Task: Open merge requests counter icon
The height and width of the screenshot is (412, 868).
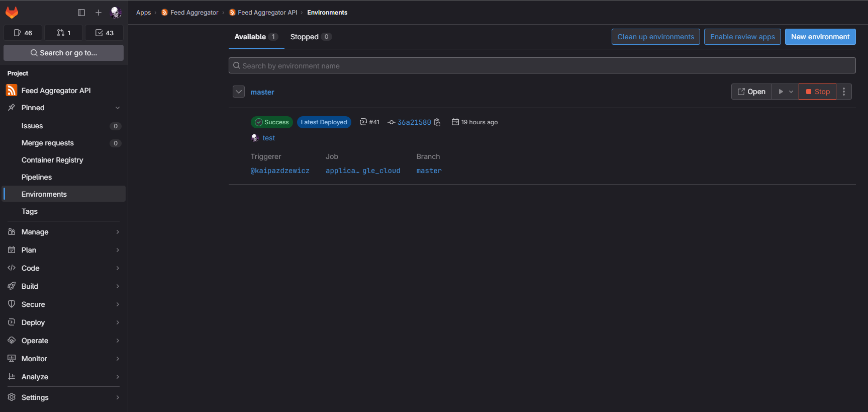Action: 64,33
